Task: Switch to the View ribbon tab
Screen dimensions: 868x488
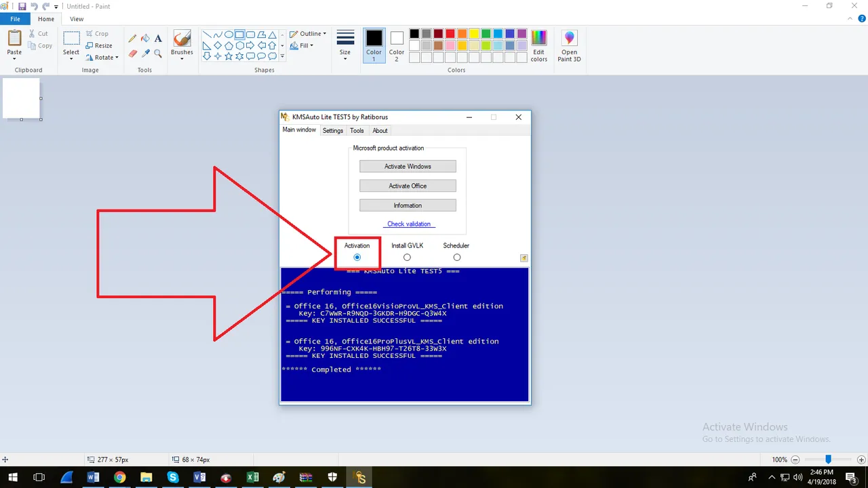Action: pyautogui.click(x=77, y=19)
